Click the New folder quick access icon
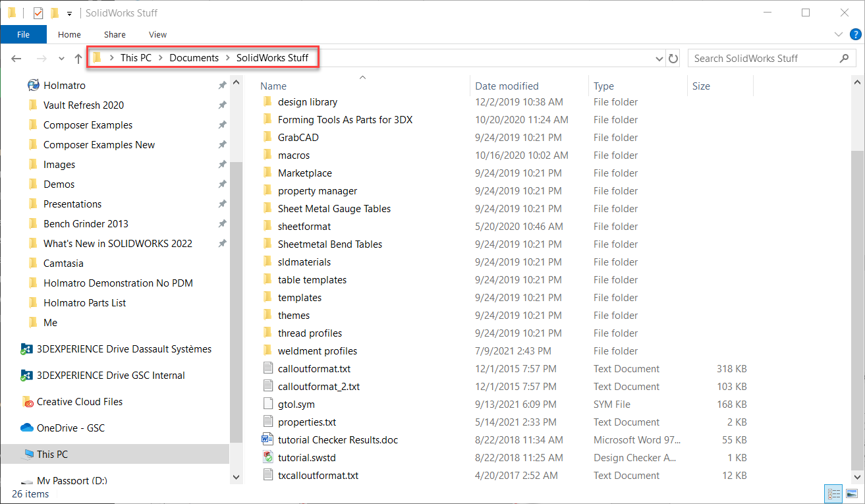 point(55,13)
